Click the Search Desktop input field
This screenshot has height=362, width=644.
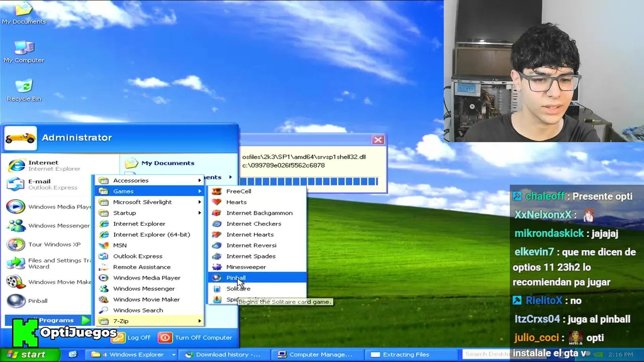click(487, 354)
